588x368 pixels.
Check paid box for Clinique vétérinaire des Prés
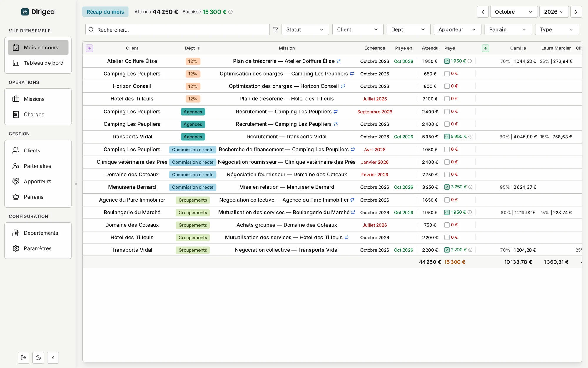point(447,162)
